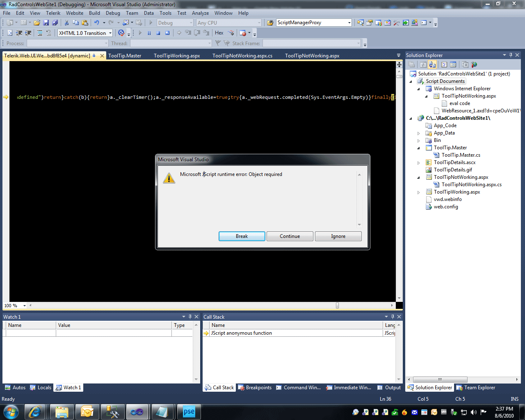Toggle Hex display in the debug toolbar

pos(219,33)
